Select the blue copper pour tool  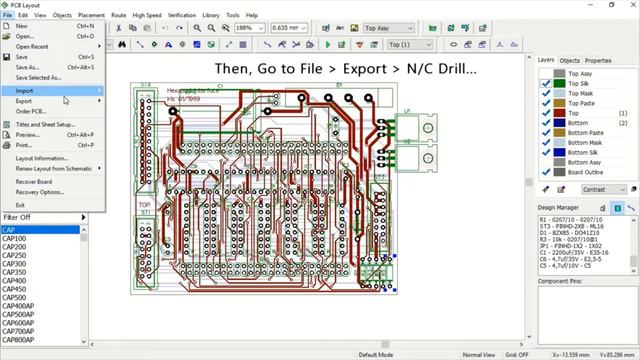197,44
